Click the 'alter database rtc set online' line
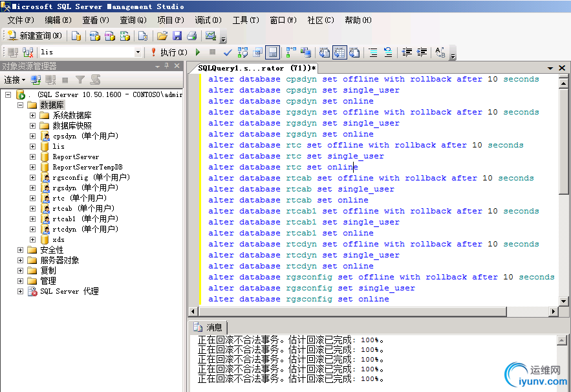This screenshot has width=571, height=392. (x=283, y=168)
